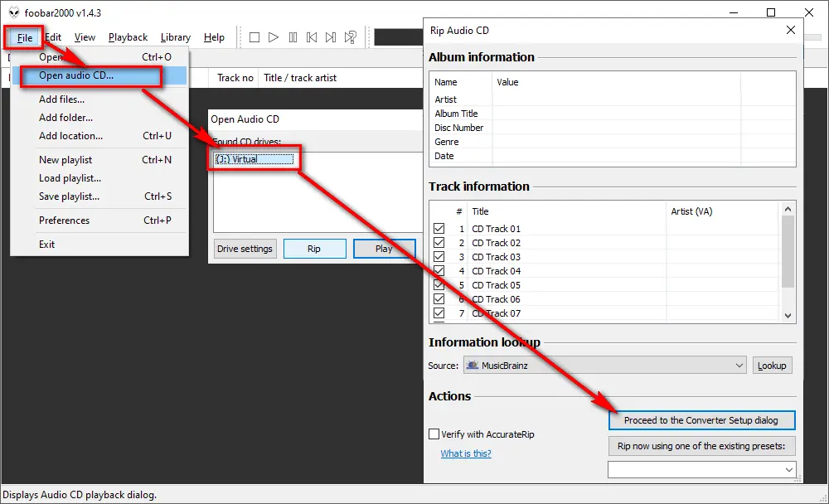The width and height of the screenshot is (829, 504).
Task: Click the MusicBrainz icon in Source field
Action: (473, 365)
